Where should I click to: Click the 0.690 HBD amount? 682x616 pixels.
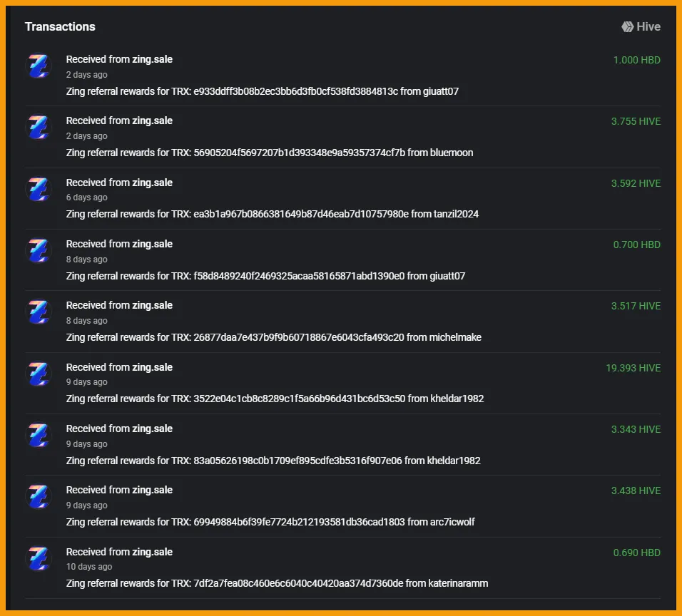tap(637, 553)
